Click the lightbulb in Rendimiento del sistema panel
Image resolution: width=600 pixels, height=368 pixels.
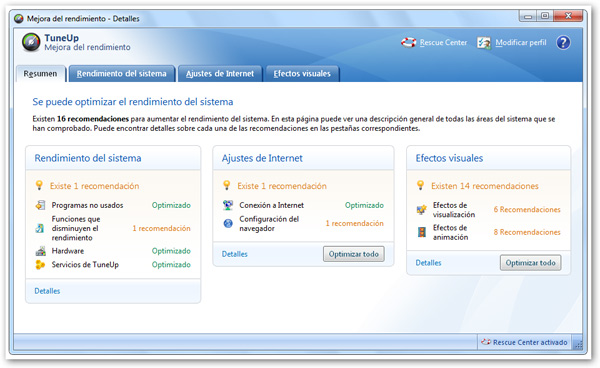coord(39,186)
